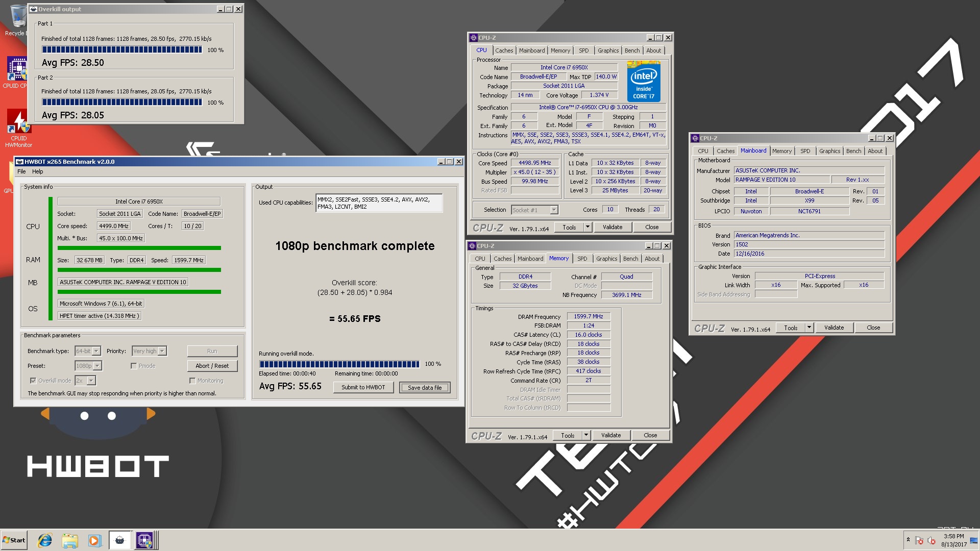
Task: Click the Run button
Action: coord(212,351)
